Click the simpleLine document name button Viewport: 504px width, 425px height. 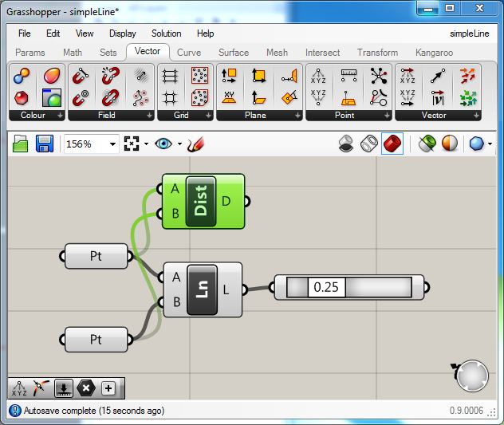(x=469, y=33)
